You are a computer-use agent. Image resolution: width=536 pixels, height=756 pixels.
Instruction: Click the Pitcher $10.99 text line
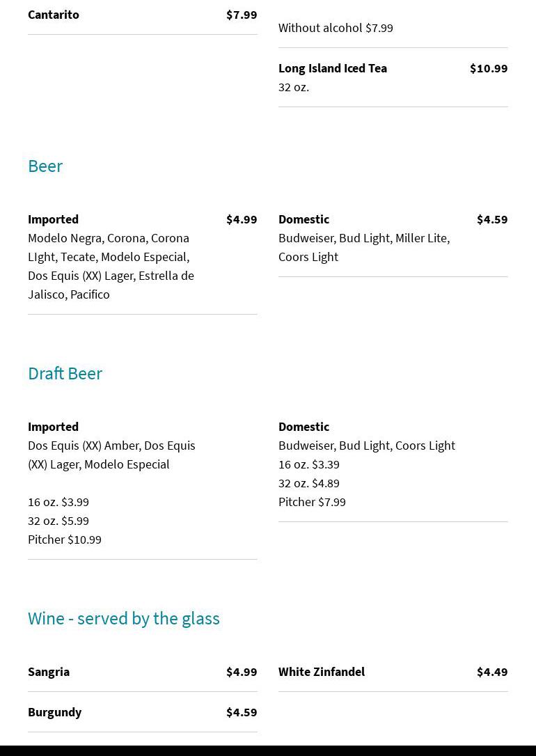[x=65, y=540]
